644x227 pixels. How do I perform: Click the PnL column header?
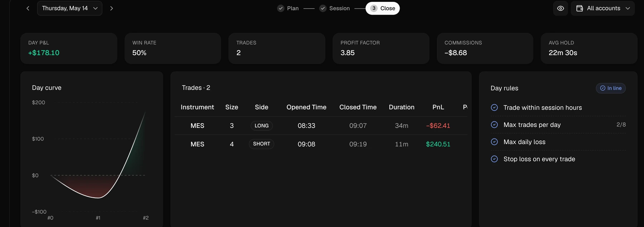(x=438, y=107)
